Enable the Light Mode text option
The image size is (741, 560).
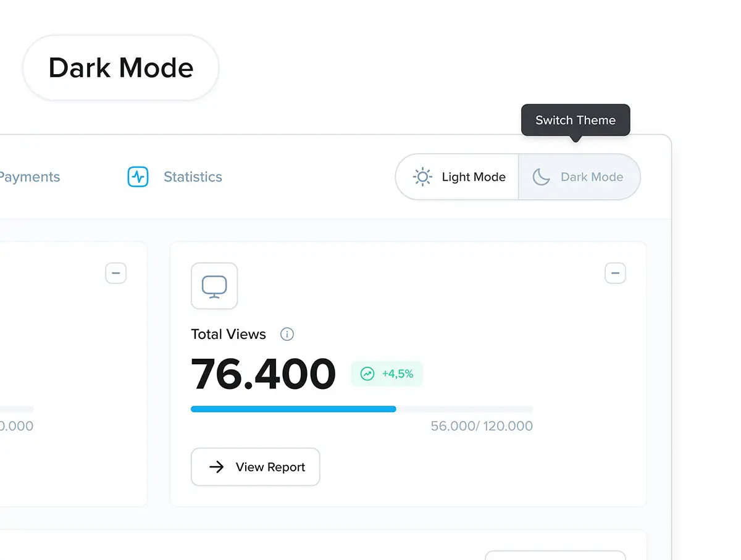(x=474, y=177)
